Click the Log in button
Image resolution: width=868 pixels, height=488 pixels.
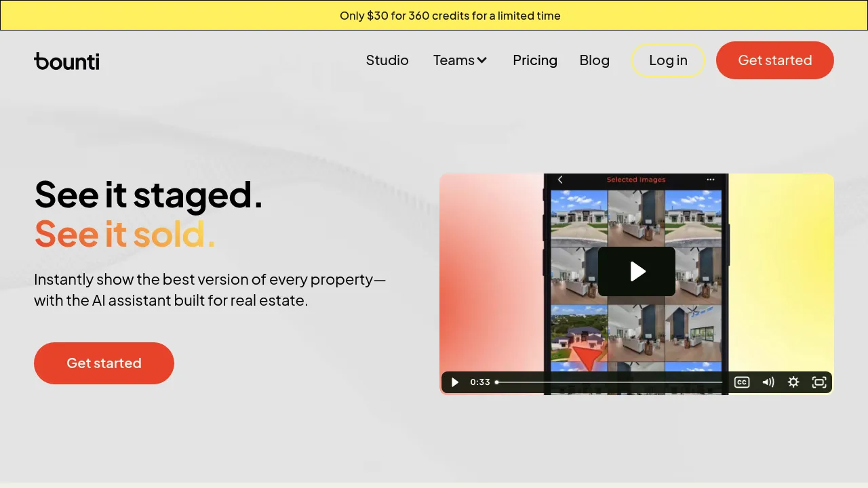668,60
